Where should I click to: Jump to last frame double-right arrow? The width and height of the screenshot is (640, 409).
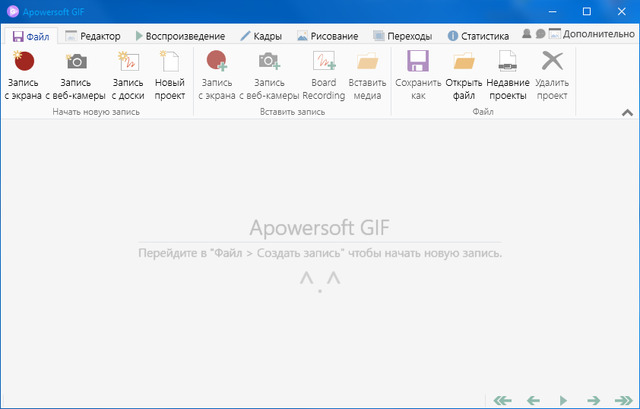(624, 400)
